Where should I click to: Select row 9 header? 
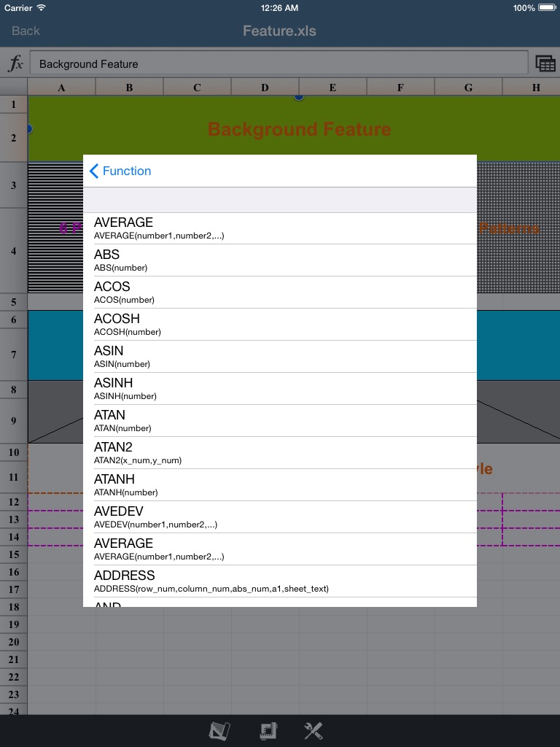(13, 421)
